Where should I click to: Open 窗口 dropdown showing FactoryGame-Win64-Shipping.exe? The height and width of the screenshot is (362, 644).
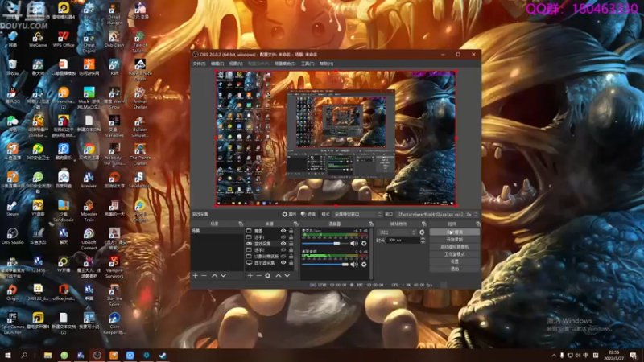pyautogui.click(x=438, y=214)
